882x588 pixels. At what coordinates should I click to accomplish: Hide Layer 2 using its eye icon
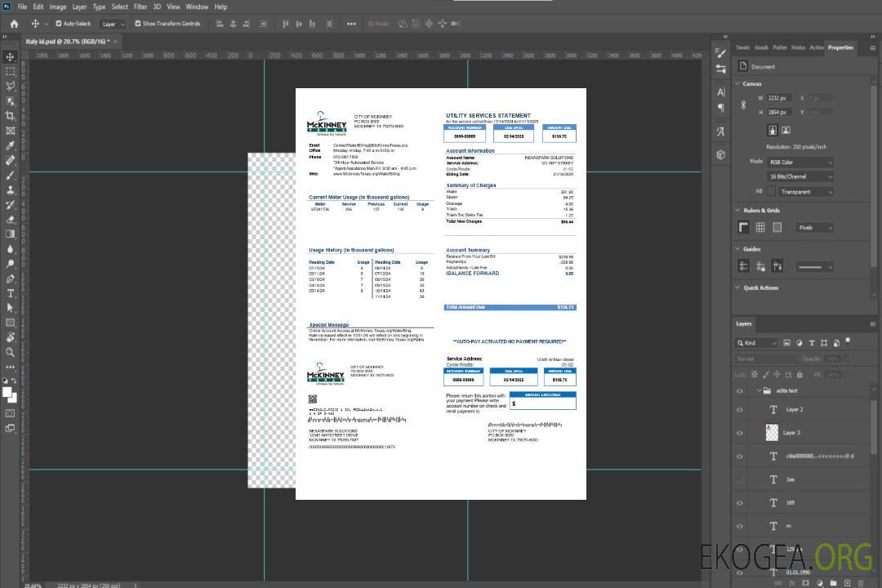coord(740,410)
